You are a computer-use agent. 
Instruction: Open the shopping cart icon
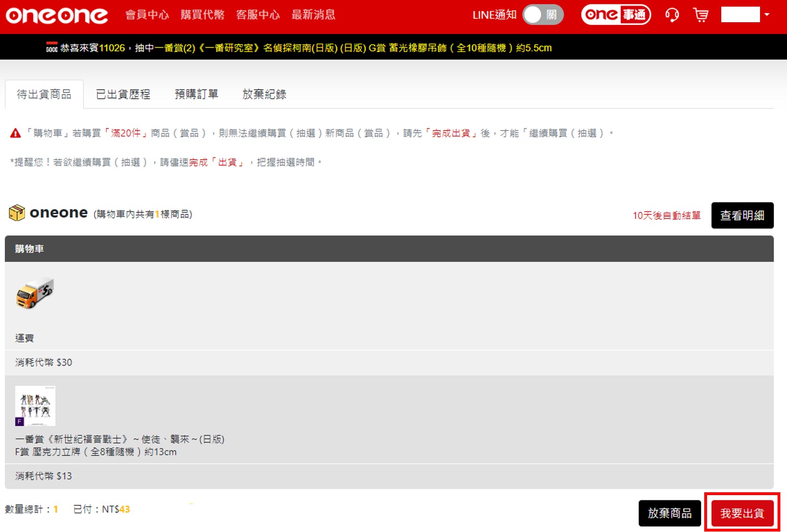pos(700,15)
